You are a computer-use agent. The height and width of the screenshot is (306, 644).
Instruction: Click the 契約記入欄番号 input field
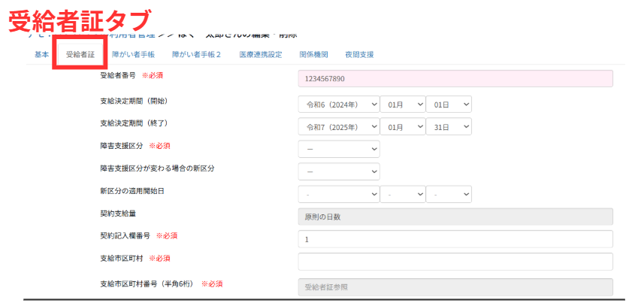[x=455, y=239]
